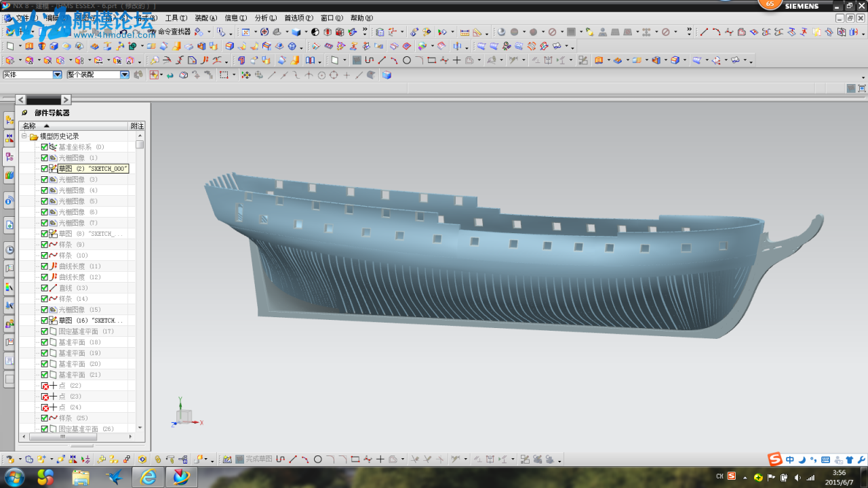Image resolution: width=868 pixels, height=488 pixels.
Task: Open the first left sidebar resource tab
Action: [x=9, y=120]
